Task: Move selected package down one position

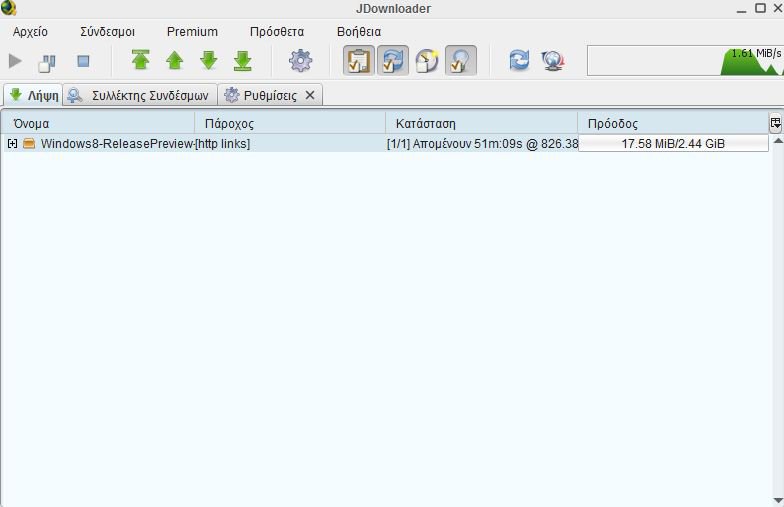Action: pos(208,60)
